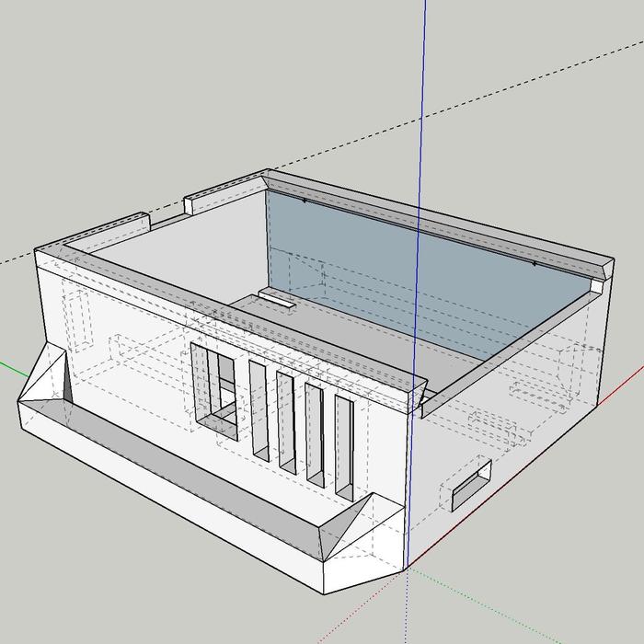Screen dimensions: 644x644
Task: Click the blue vertical axis line
Action: coord(426,92)
